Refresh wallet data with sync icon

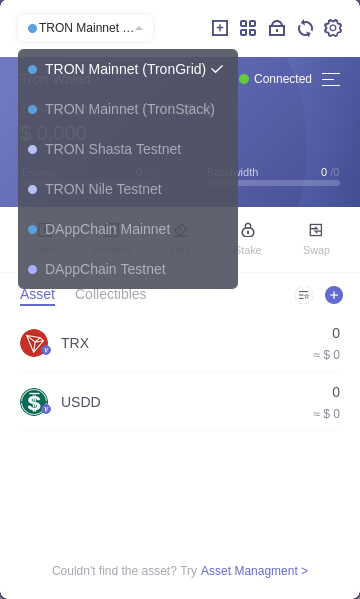point(305,28)
